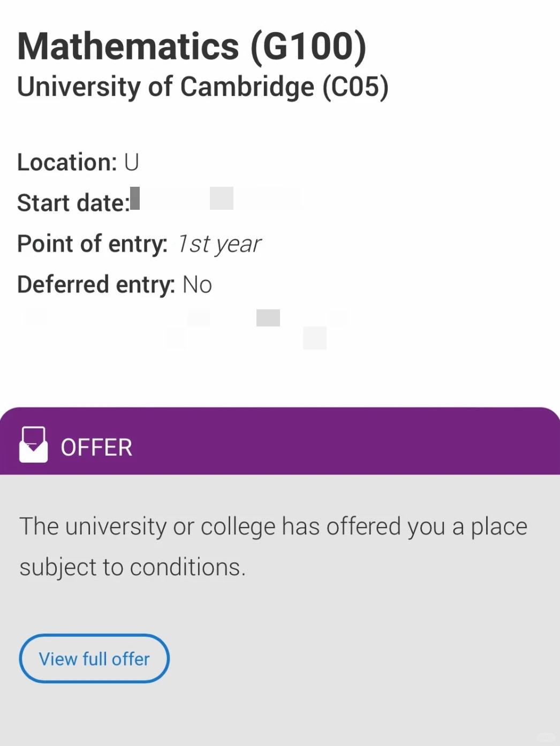This screenshot has width=560, height=746.
Task: Click University of Cambridge (C05) text
Action: coord(203,87)
